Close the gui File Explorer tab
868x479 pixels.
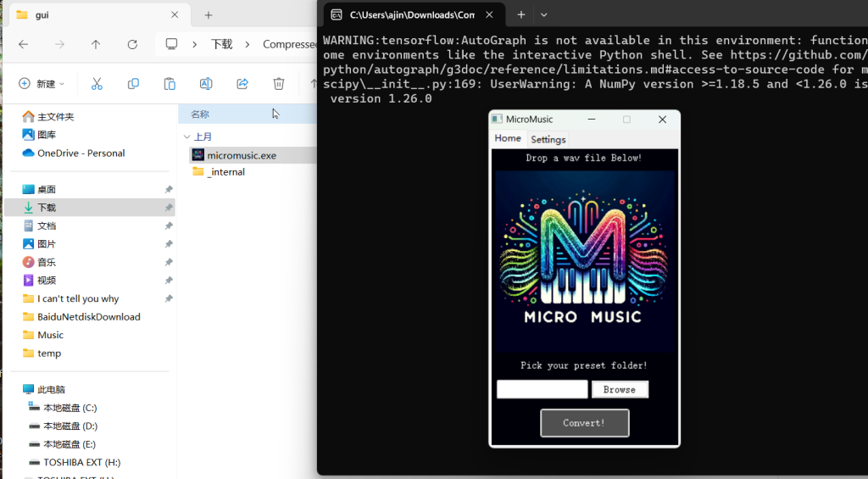pos(175,15)
